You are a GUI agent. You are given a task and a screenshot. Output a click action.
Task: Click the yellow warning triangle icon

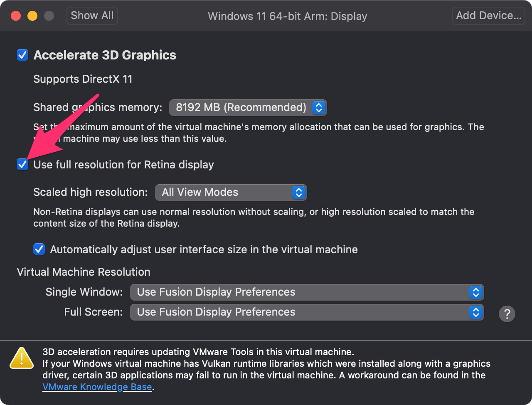point(22,358)
